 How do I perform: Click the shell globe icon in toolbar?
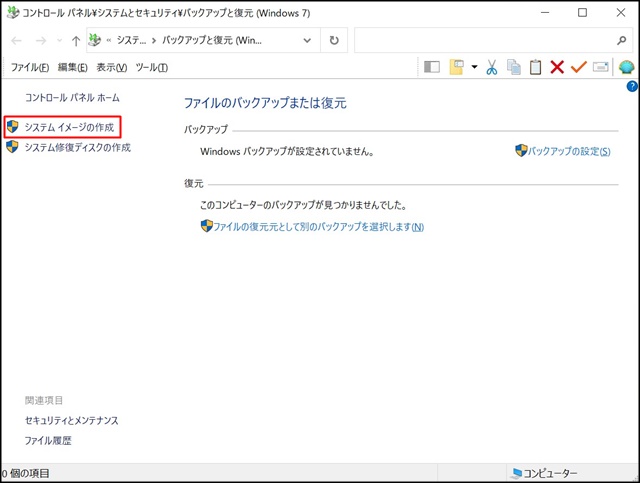627,67
